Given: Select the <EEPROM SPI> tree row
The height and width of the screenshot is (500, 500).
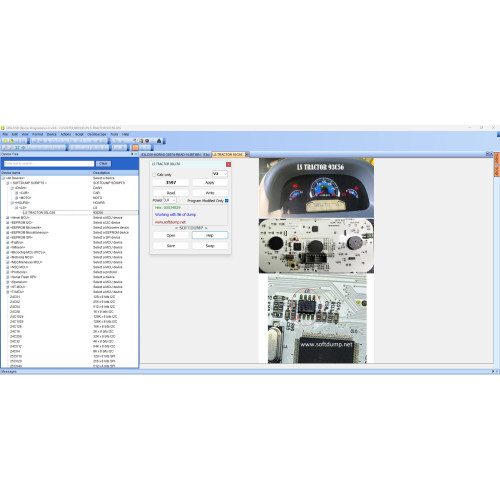Looking at the screenshot, I should [69, 237].
